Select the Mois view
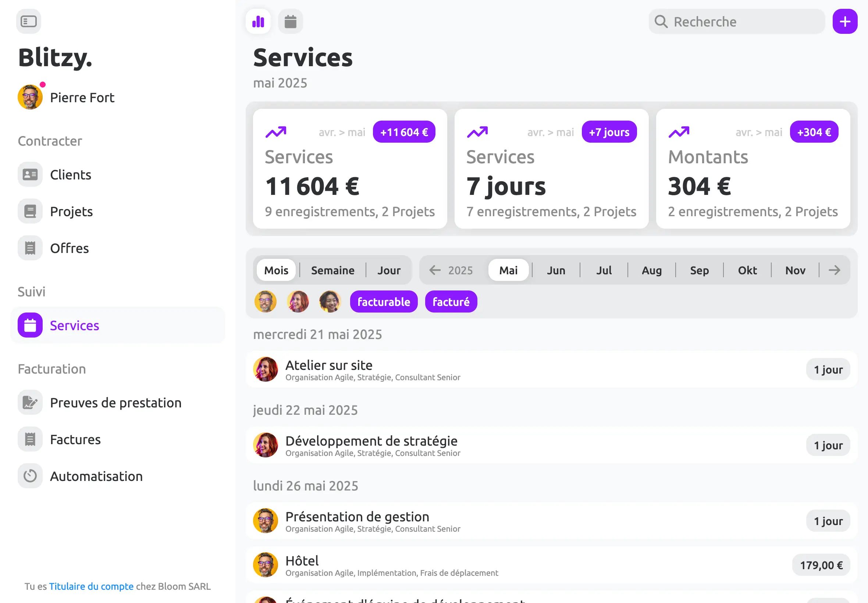 [x=276, y=270]
